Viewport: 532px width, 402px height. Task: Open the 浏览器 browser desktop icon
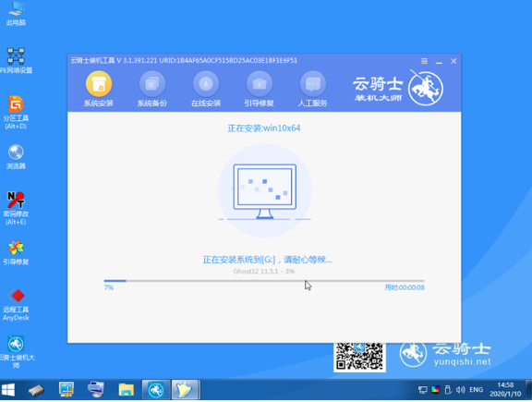pyautogui.click(x=16, y=156)
